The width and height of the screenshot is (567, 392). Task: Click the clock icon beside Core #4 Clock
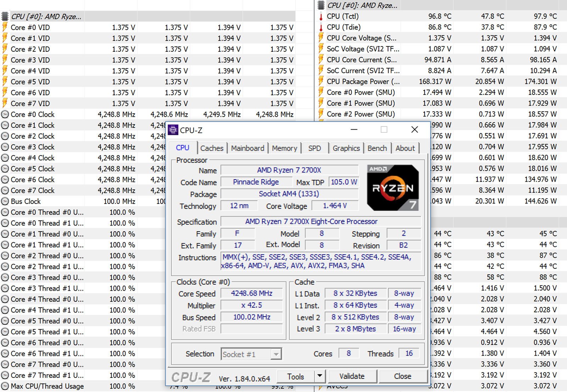click(5, 158)
